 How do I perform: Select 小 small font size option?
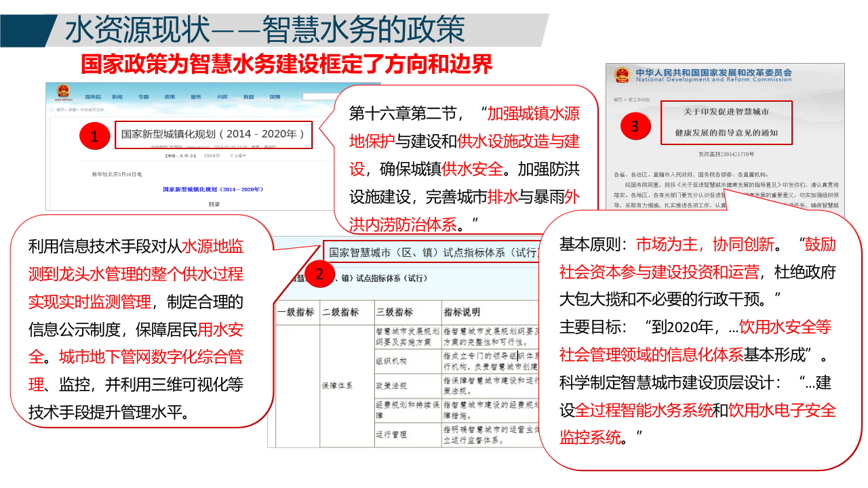pyautogui.click(x=191, y=155)
